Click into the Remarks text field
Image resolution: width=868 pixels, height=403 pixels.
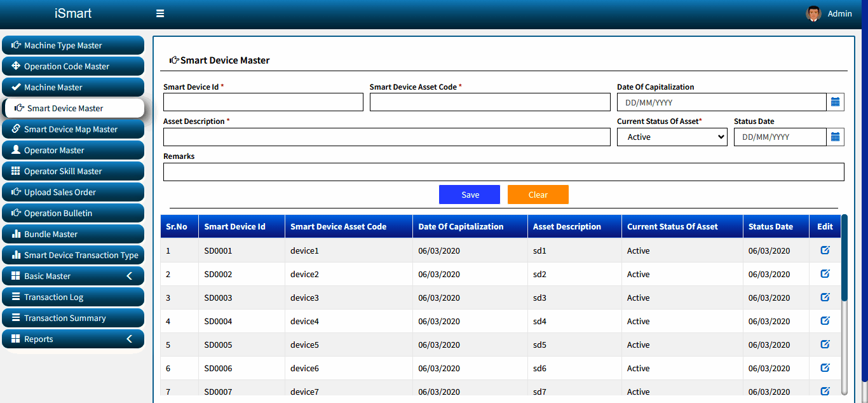point(504,172)
